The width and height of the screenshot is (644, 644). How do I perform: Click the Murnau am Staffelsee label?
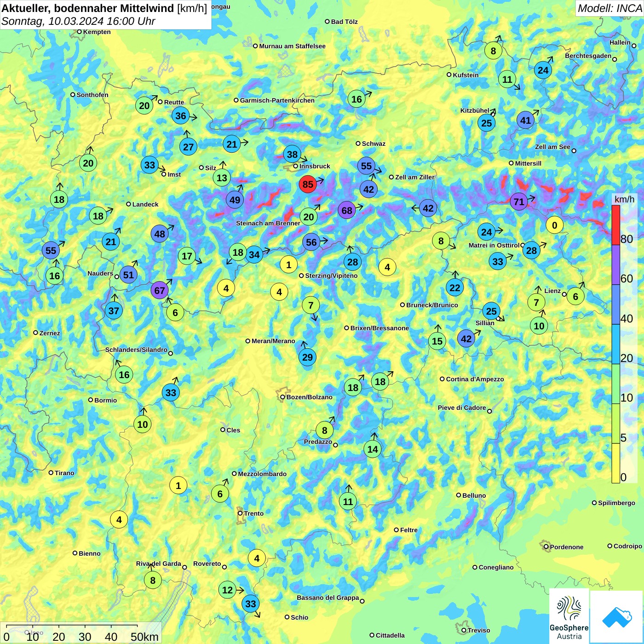(292, 46)
